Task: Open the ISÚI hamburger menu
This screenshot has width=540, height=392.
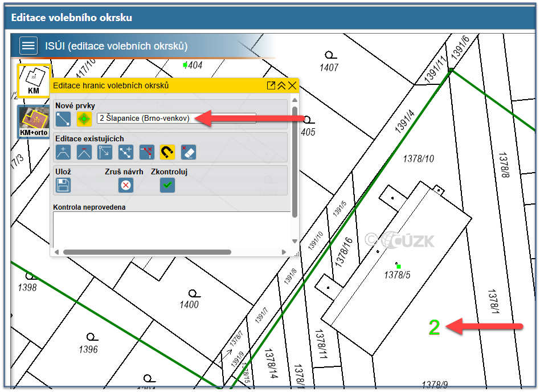Action: [x=28, y=46]
